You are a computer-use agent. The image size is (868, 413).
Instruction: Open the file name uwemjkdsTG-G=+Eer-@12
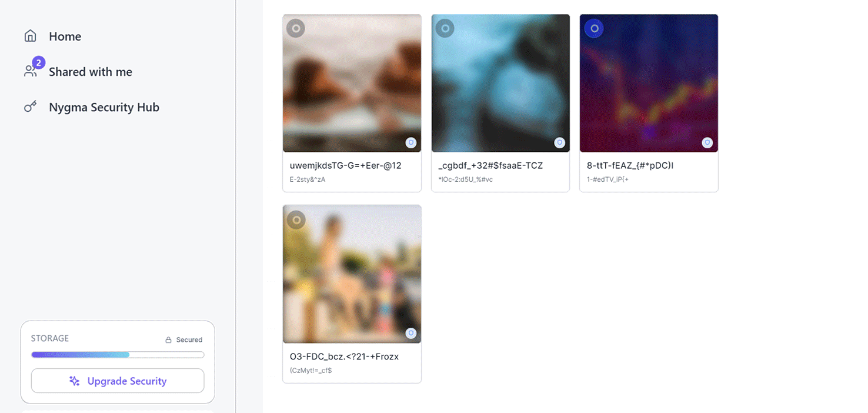[346, 165]
